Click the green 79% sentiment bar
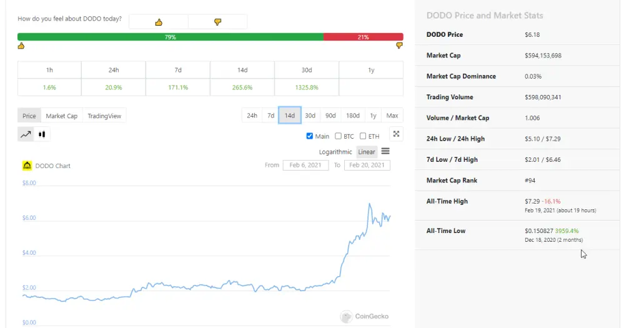Screen dimensions: 644x328 point(171,37)
